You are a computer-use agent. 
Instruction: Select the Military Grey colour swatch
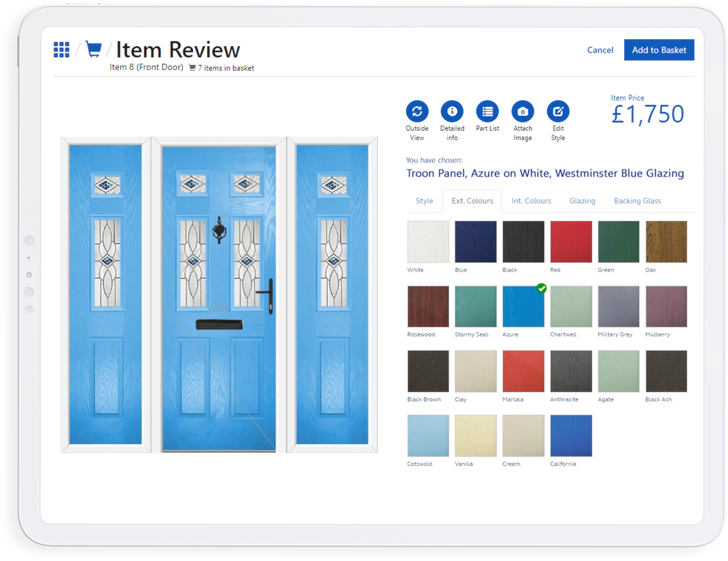(619, 306)
